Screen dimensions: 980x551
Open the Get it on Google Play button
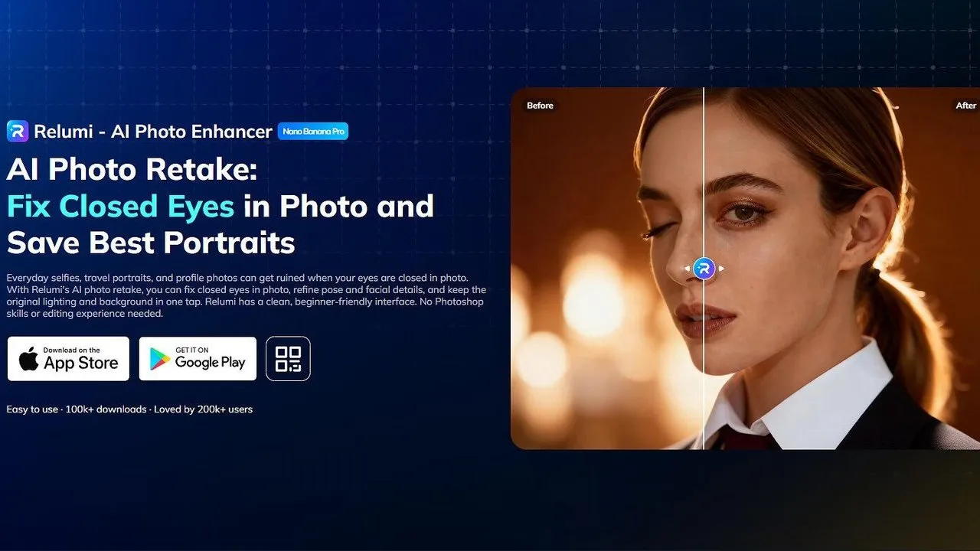pyautogui.click(x=198, y=358)
